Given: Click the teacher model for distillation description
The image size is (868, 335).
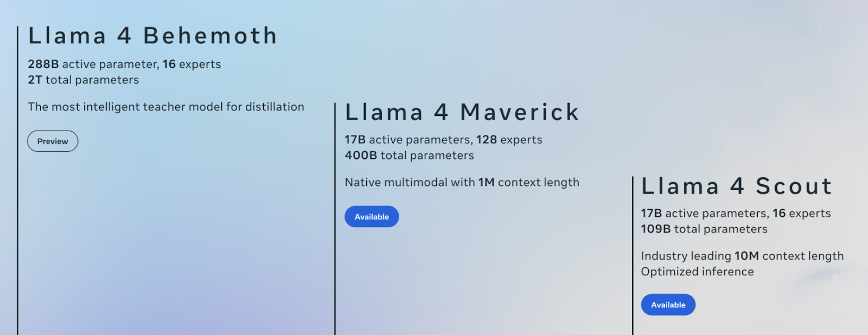Looking at the screenshot, I should click(166, 107).
